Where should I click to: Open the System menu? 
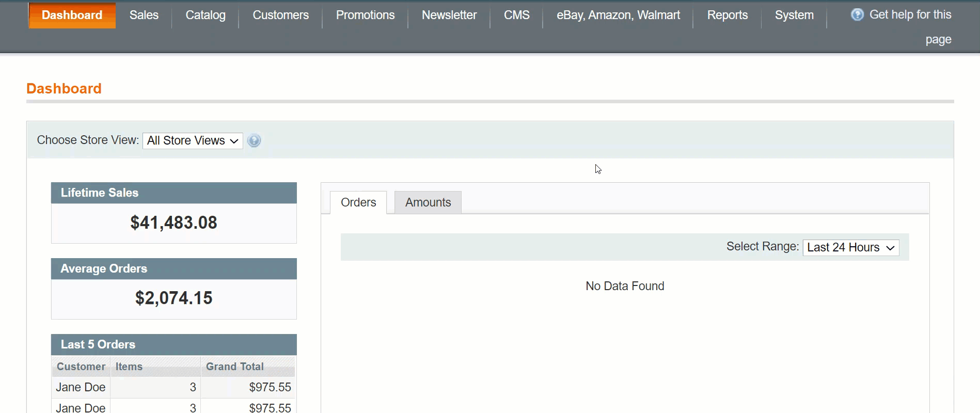point(794,15)
